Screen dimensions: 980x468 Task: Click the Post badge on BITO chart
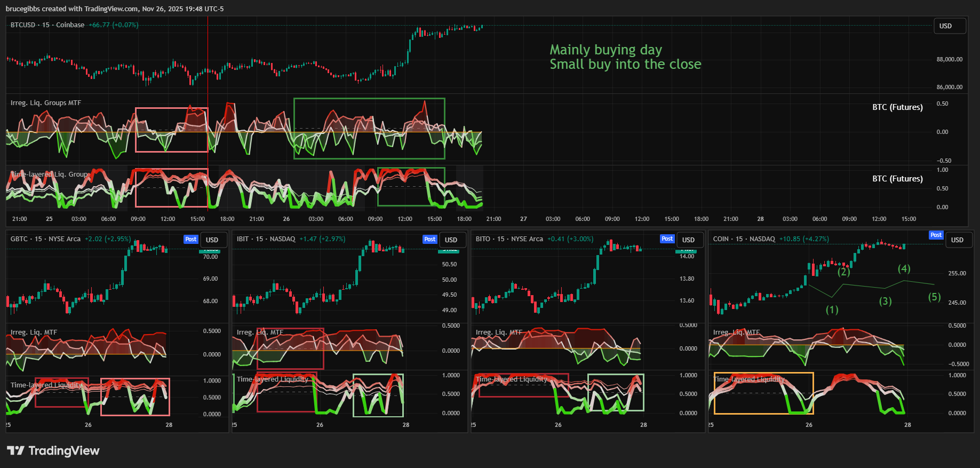[667, 239]
